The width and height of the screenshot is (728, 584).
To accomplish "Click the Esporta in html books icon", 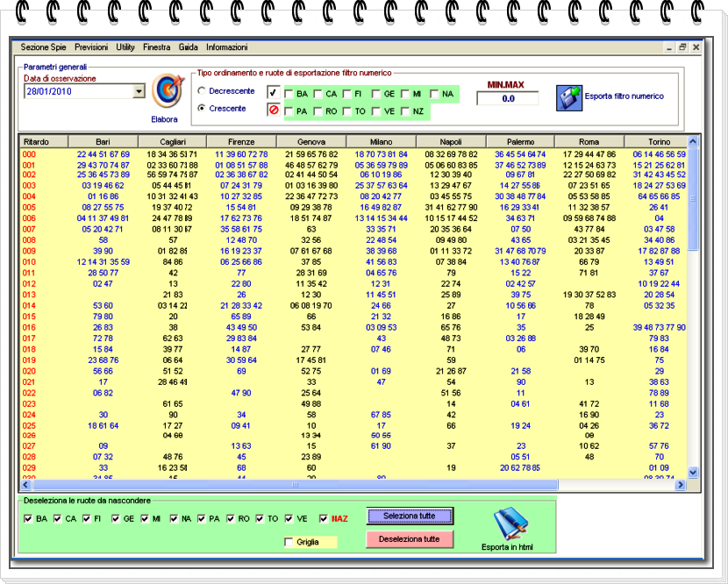I will 507,525.
